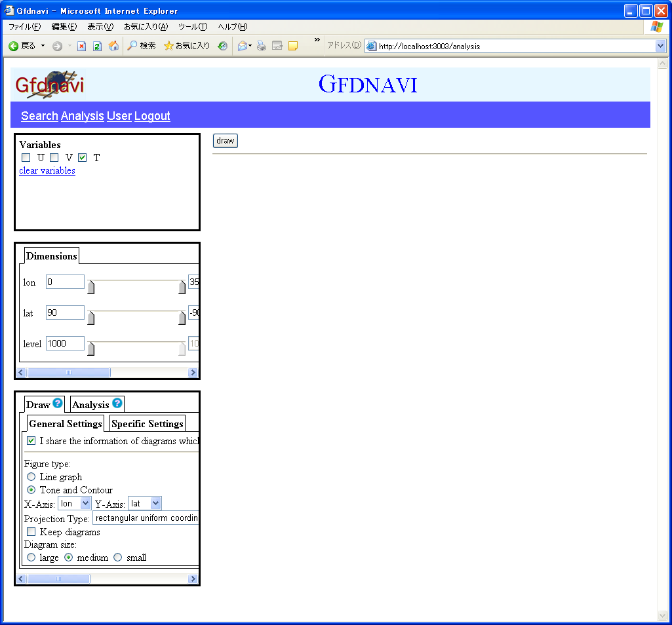This screenshot has width=672, height=625.
Task: Switch to the Specific Settings tab
Action: pyautogui.click(x=147, y=423)
